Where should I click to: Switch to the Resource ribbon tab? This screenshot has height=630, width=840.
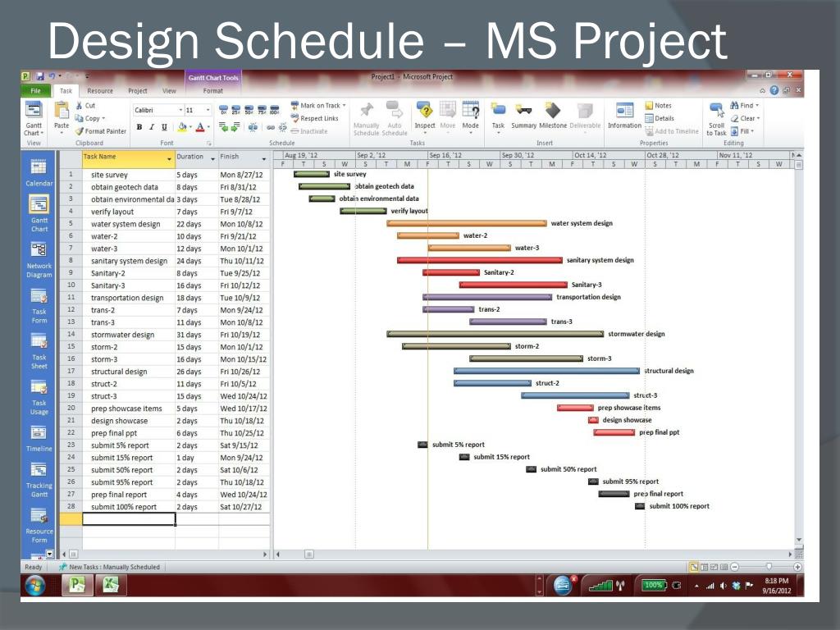99,91
